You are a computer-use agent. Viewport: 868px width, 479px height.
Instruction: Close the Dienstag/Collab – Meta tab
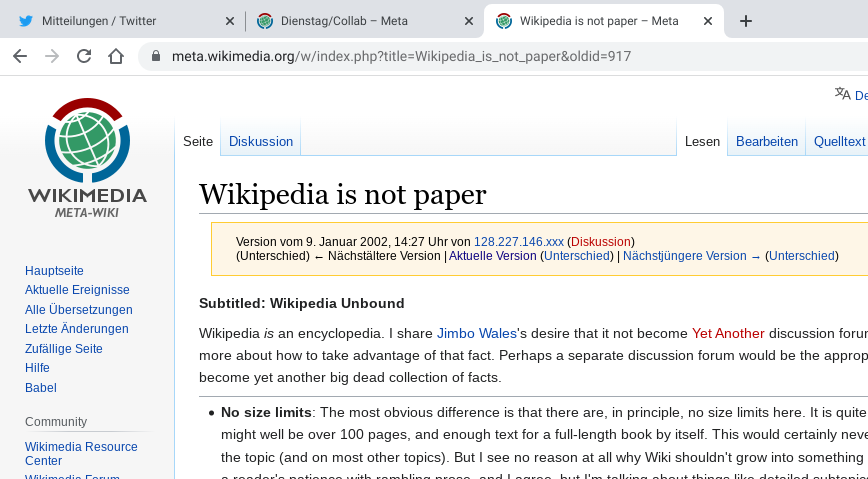click(x=468, y=21)
